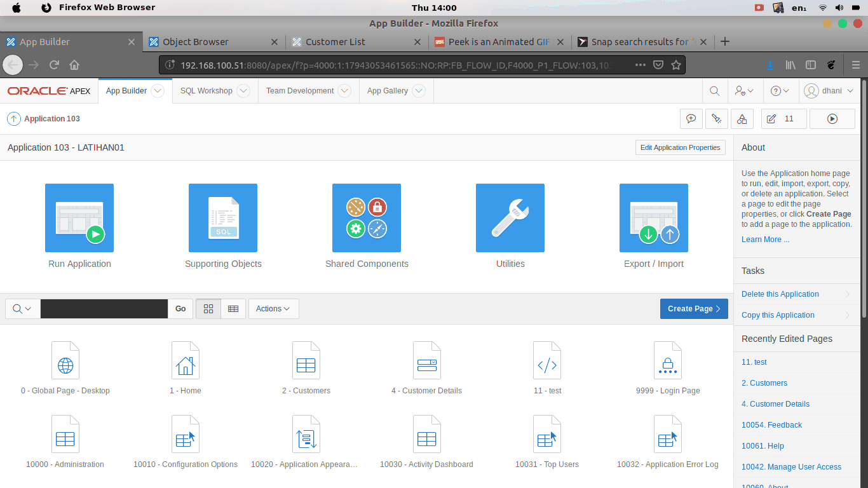868x488 pixels.
Task: Expand the SQL Workshop dropdown arrow
Action: pos(243,91)
